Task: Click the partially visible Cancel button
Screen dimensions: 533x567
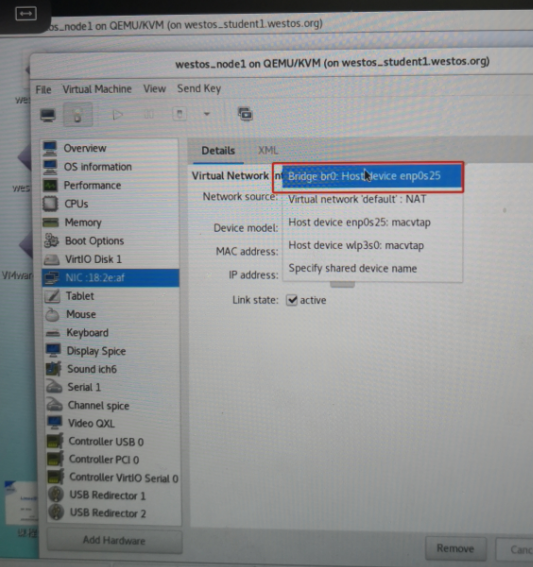Action: 515,550
